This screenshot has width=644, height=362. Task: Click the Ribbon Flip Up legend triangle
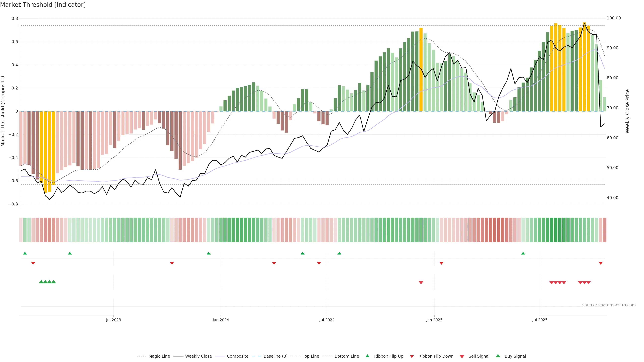click(x=367, y=356)
